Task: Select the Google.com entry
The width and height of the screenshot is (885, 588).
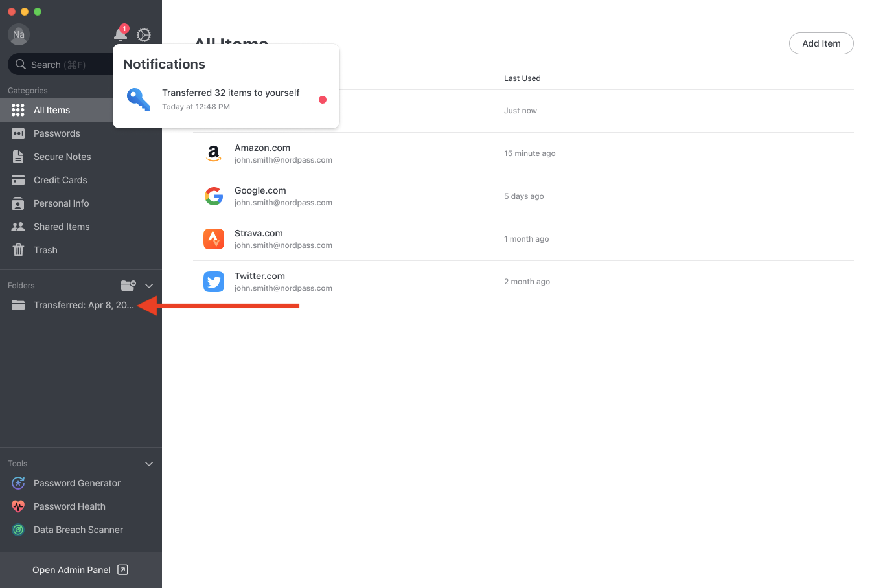Action: pos(523,196)
